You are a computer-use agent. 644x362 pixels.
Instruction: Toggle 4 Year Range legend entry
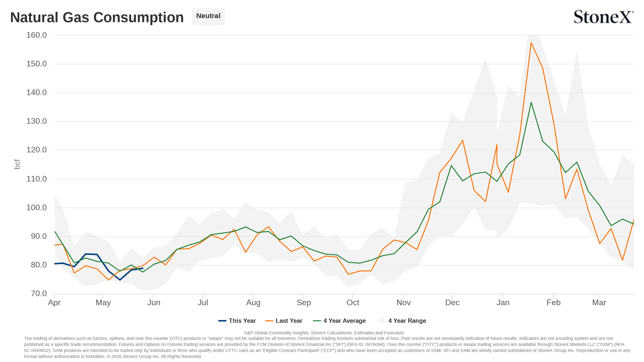[x=403, y=321]
